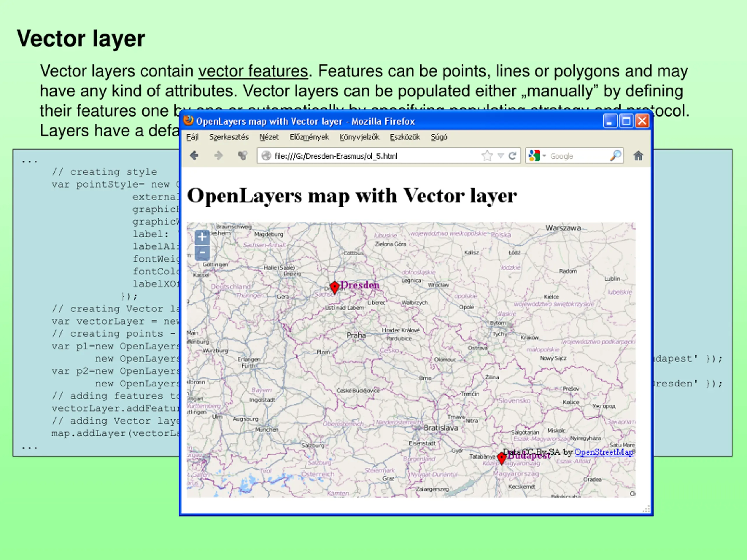Open URL history dropdown arrow
The width and height of the screenshot is (747, 560).
(501, 156)
